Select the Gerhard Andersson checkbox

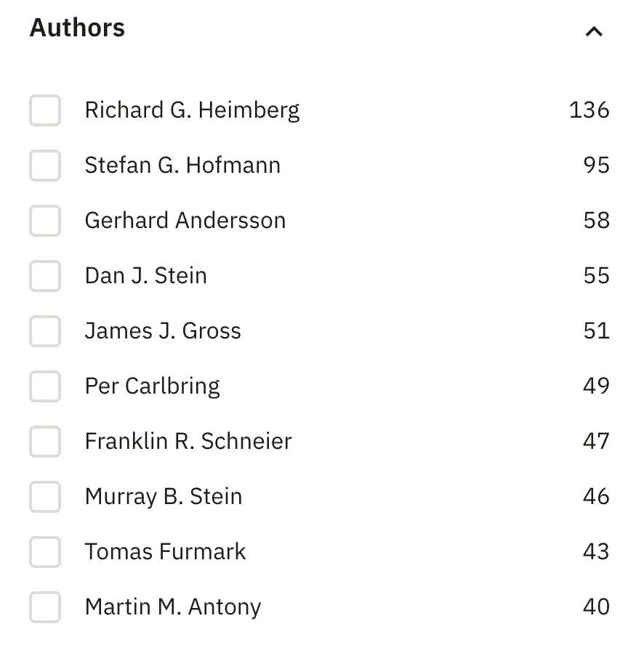[x=44, y=221]
